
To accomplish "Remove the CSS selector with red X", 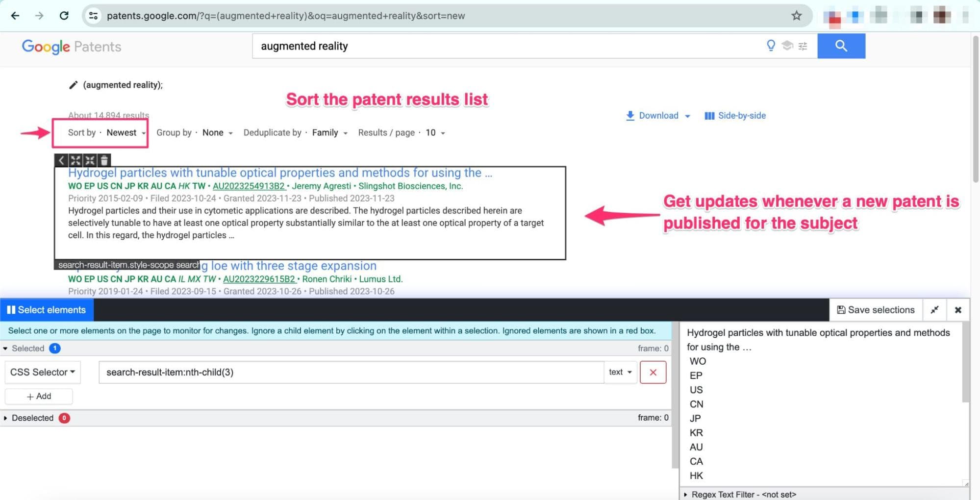I will click(x=653, y=372).
